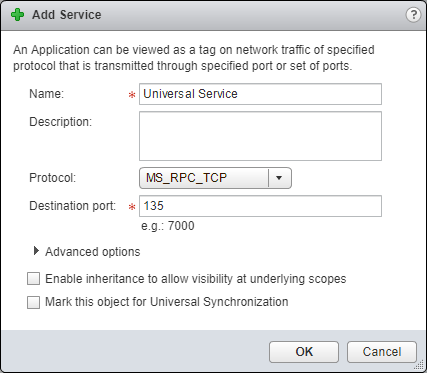
Task: Select the MS_RPC_TCP protocol combo box
Action: [x=215, y=178]
